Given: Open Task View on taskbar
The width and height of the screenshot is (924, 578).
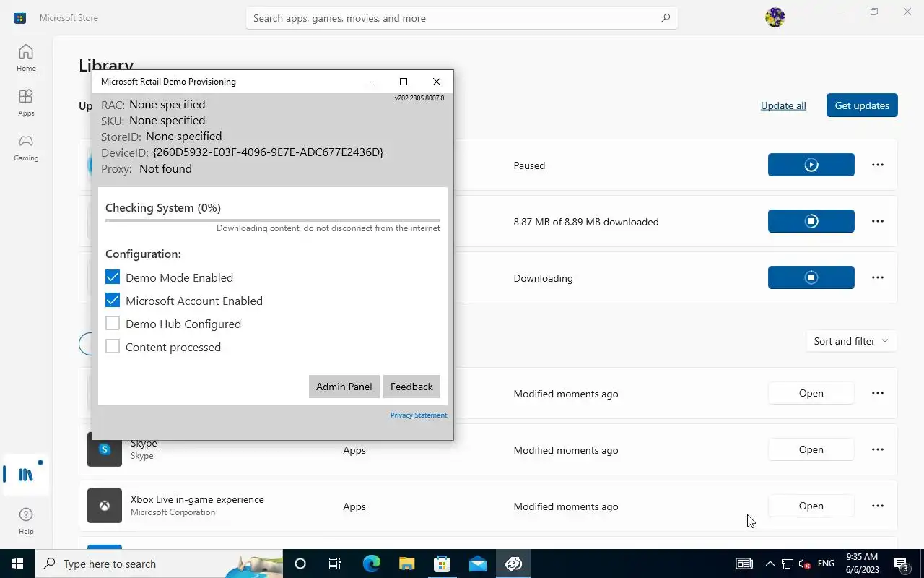Looking at the screenshot, I should tap(335, 564).
